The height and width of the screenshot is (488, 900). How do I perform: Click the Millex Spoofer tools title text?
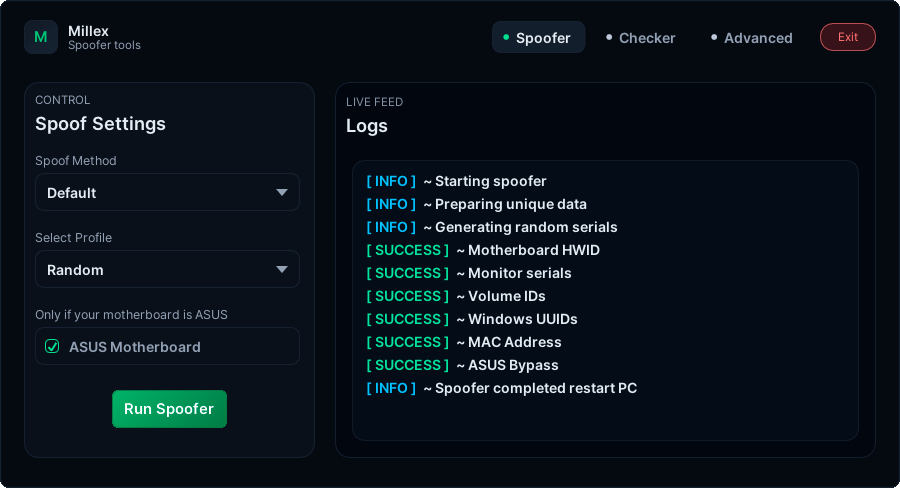tap(103, 38)
